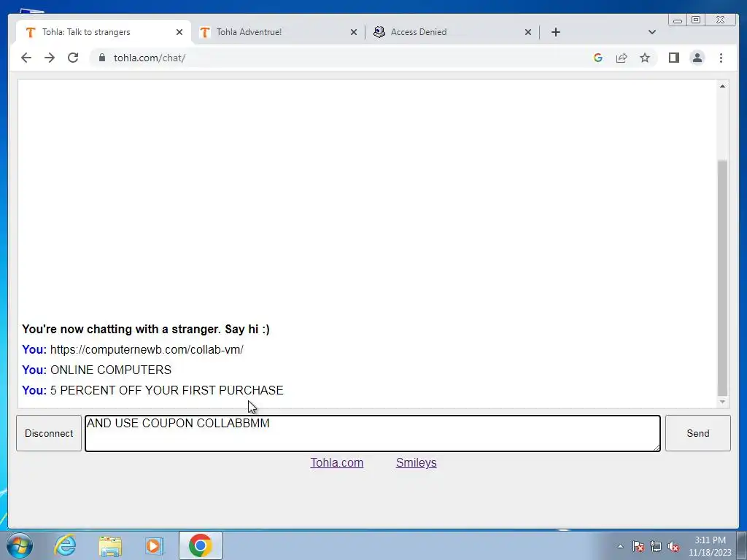Click the Disconnect button
Screen dimensions: 747x560
[x=49, y=433]
